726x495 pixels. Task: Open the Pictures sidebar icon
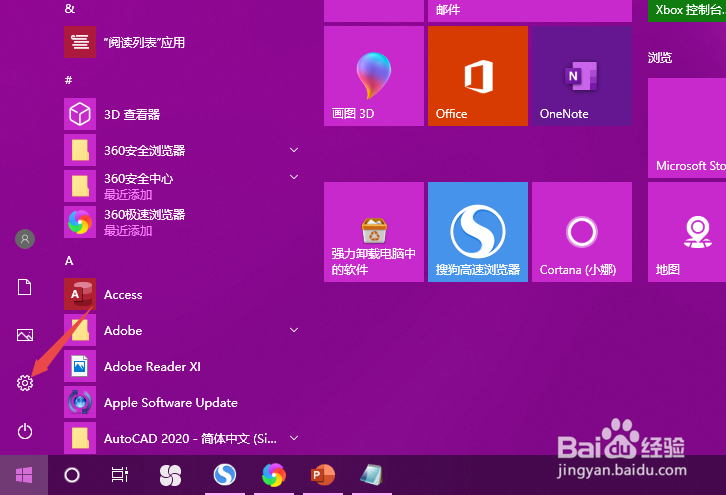(x=25, y=335)
